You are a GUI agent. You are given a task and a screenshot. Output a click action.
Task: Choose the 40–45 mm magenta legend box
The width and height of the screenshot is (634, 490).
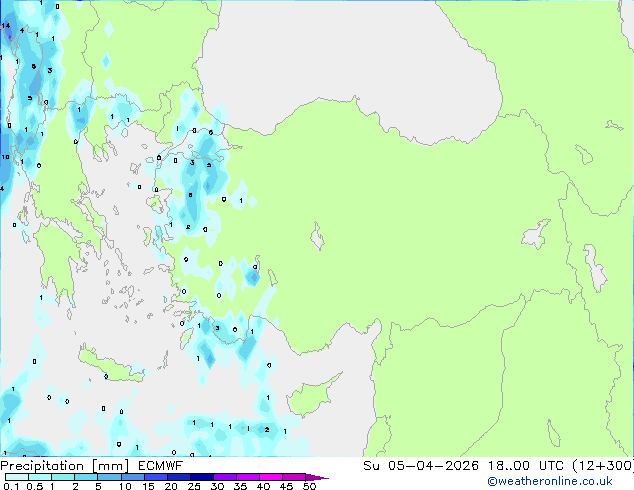(x=271, y=477)
